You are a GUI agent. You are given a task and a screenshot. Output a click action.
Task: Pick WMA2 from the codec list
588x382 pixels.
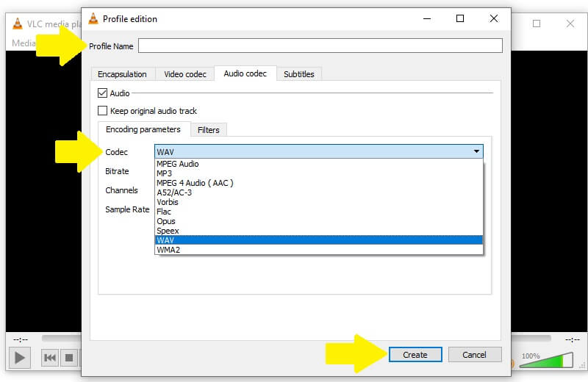[168, 250]
